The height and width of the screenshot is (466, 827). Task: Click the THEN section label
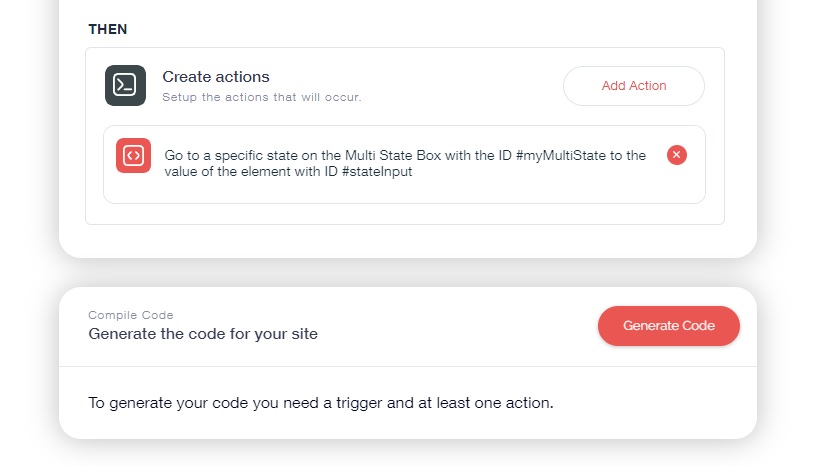point(108,29)
